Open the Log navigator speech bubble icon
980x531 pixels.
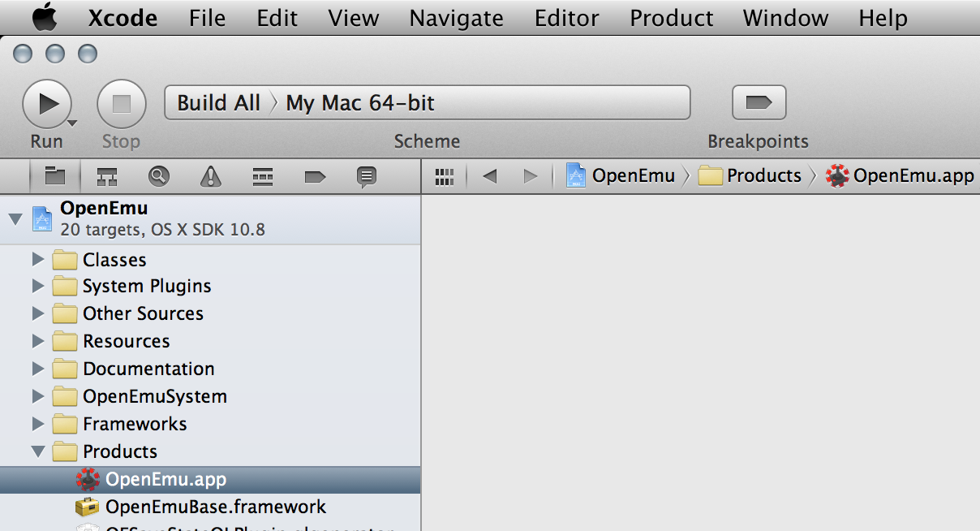(x=367, y=175)
